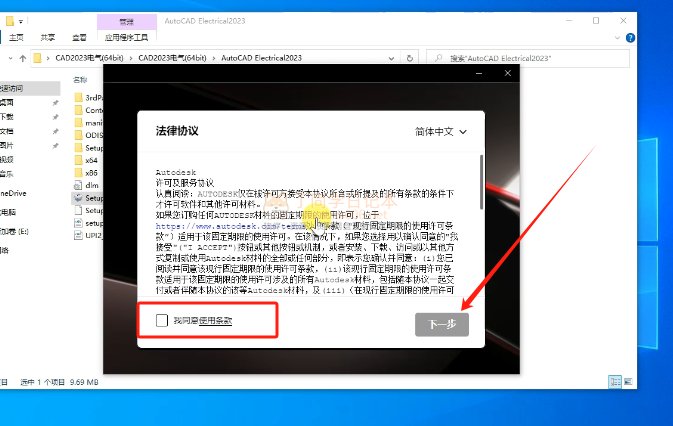The width and height of the screenshot is (673, 426).
Task: Click the Up arrow in Explorer navigation
Action: pos(23,58)
